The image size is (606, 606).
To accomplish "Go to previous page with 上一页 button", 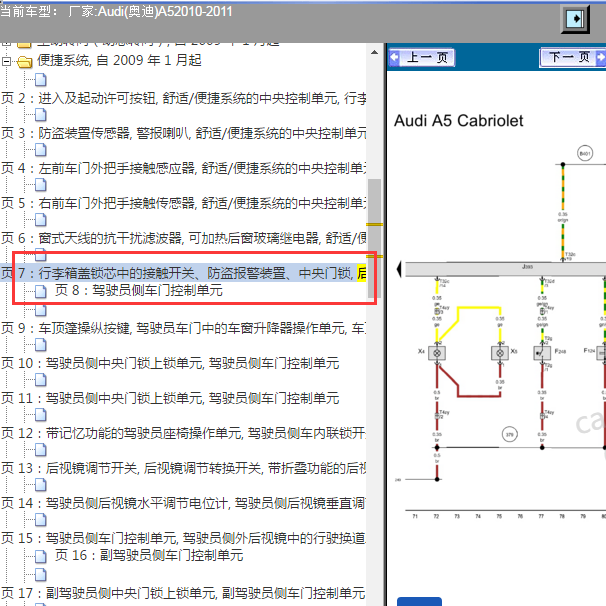I will (x=422, y=58).
